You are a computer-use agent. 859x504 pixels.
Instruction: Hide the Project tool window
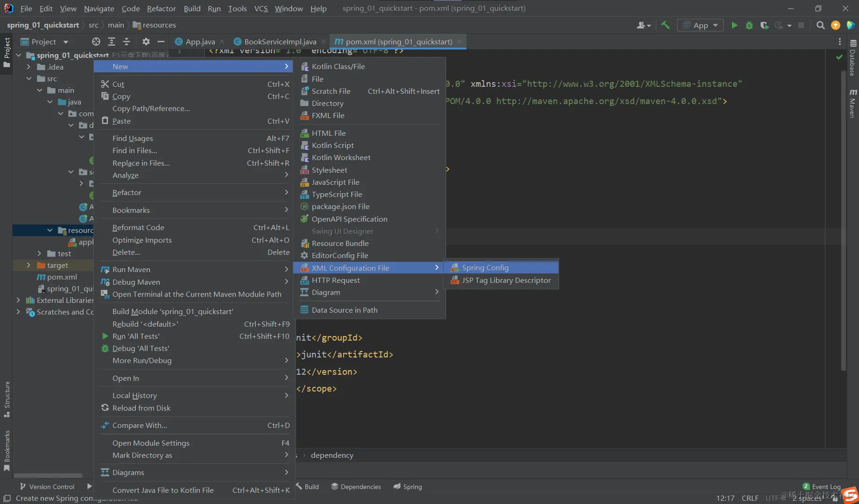161,42
